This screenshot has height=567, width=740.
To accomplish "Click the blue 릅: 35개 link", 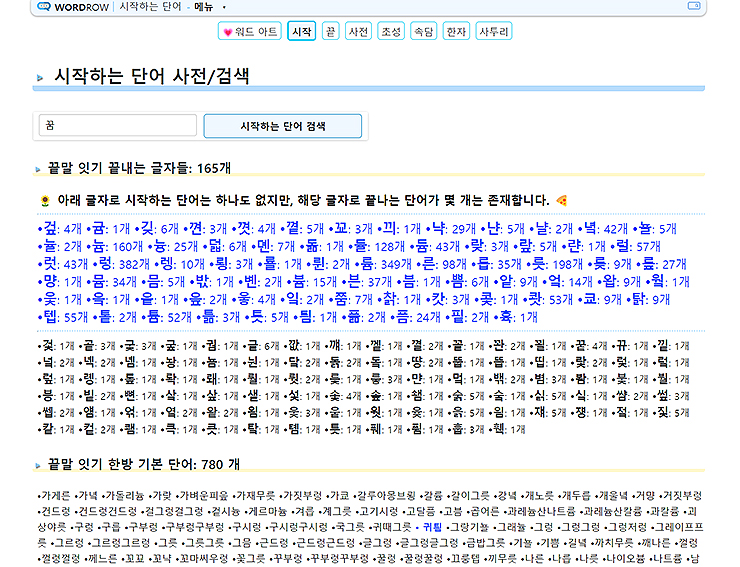I will (500, 264).
